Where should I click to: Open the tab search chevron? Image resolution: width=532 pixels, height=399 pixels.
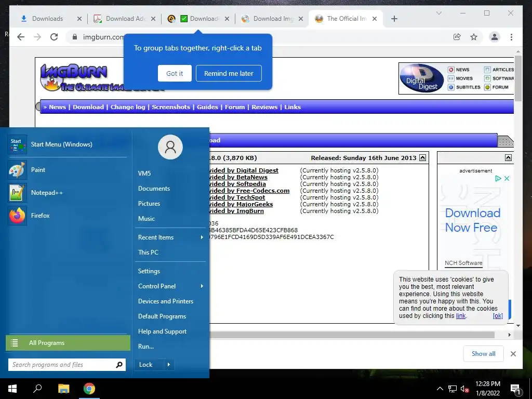coord(438,13)
